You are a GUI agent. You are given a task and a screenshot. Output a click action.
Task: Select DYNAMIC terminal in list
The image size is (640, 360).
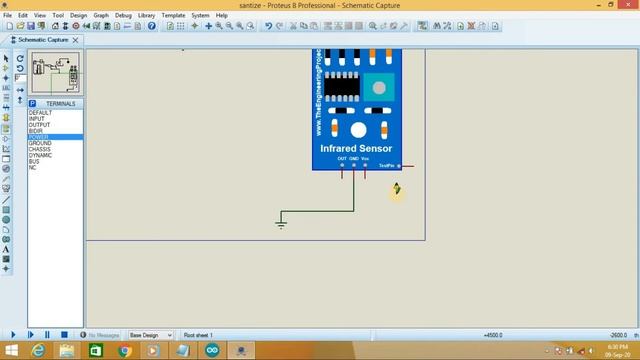point(56,156)
